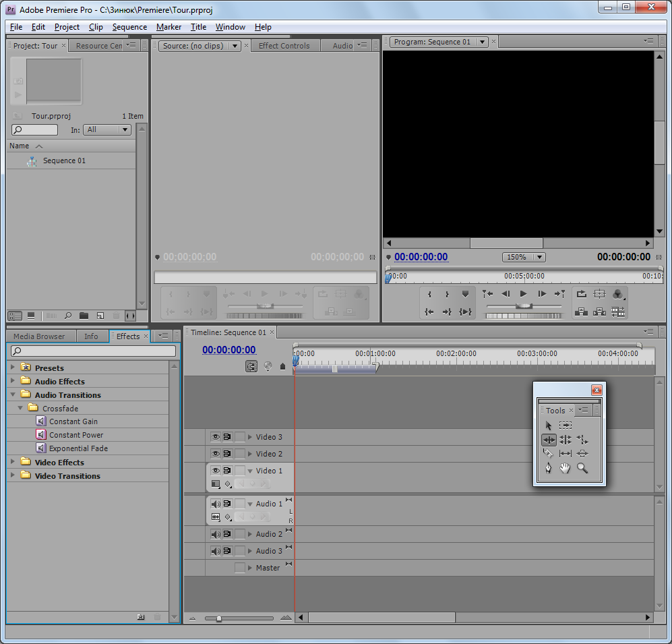672x644 pixels.
Task: Open the Sequence menu
Action: tap(129, 27)
